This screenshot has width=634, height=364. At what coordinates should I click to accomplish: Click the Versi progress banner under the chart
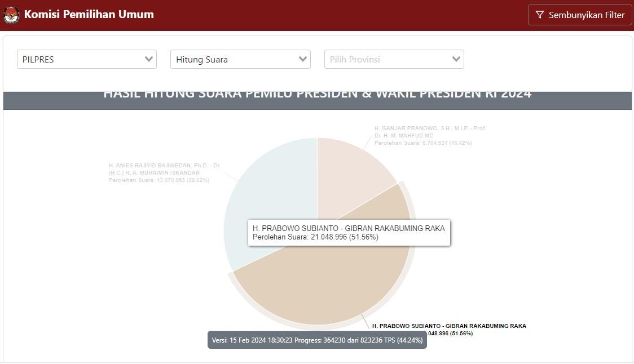point(317,340)
